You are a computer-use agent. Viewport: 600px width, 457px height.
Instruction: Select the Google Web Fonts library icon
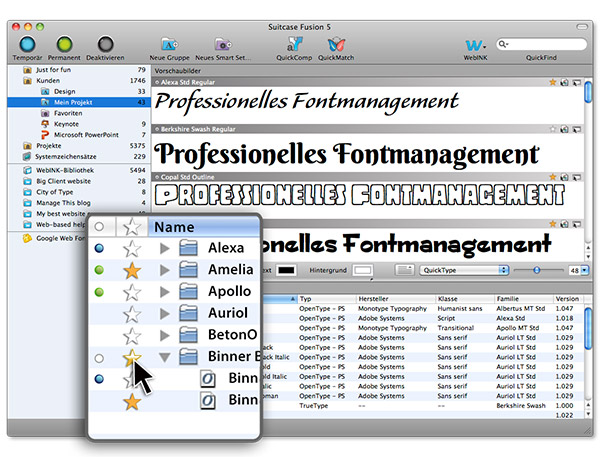tap(27, 238)
